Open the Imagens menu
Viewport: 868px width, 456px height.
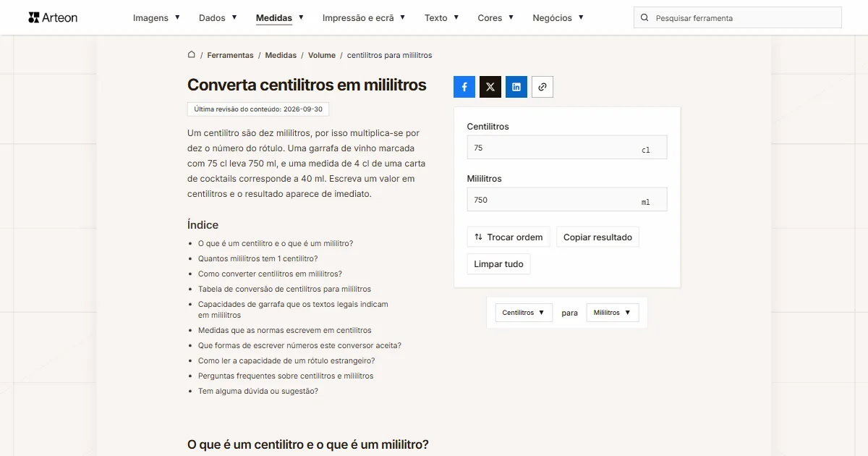[x=156, y=18]
